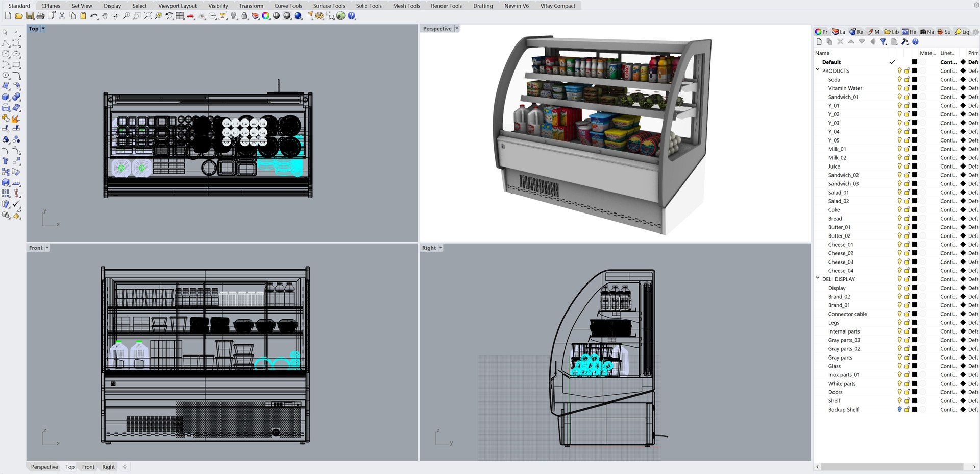Open the Top viewport dropdown menu

[43, 29]
